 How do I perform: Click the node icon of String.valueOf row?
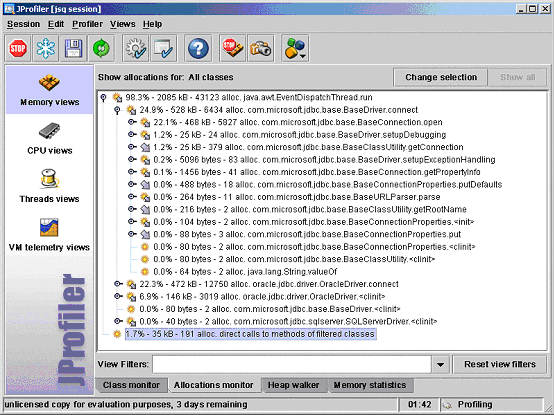click(x=145, y=272)
